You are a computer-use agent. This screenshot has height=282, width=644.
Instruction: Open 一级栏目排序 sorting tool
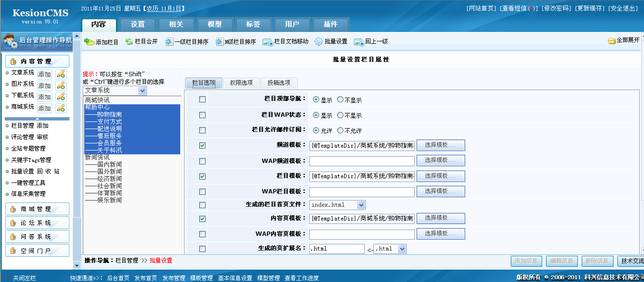(x=169, y=42)
